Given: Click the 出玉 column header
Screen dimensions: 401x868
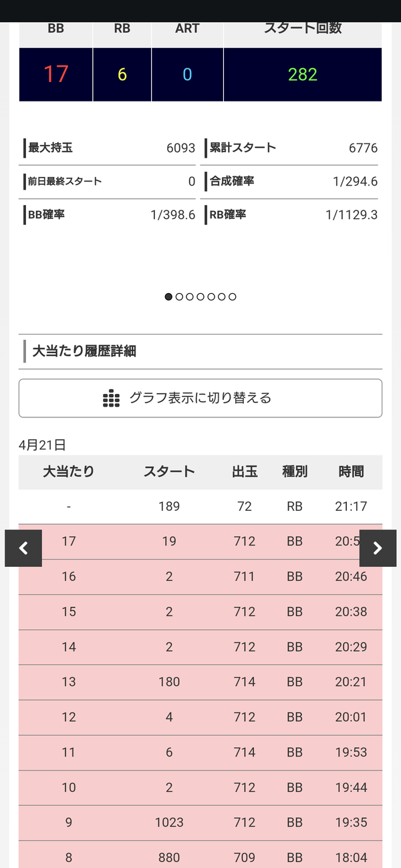Looking at the screenshot, I should [245, 471].
